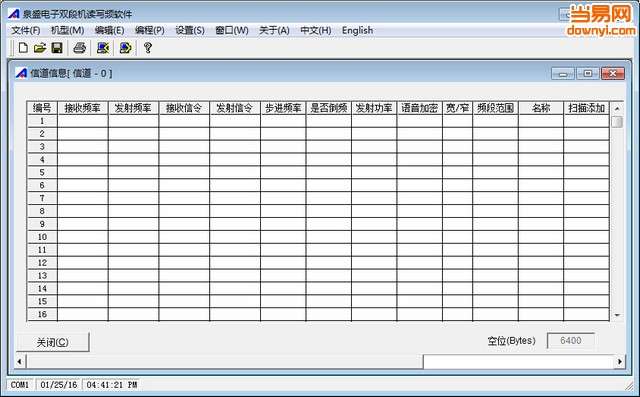Click the 名称 column header
Screen dimensions: 640x397
pos(541,108)
